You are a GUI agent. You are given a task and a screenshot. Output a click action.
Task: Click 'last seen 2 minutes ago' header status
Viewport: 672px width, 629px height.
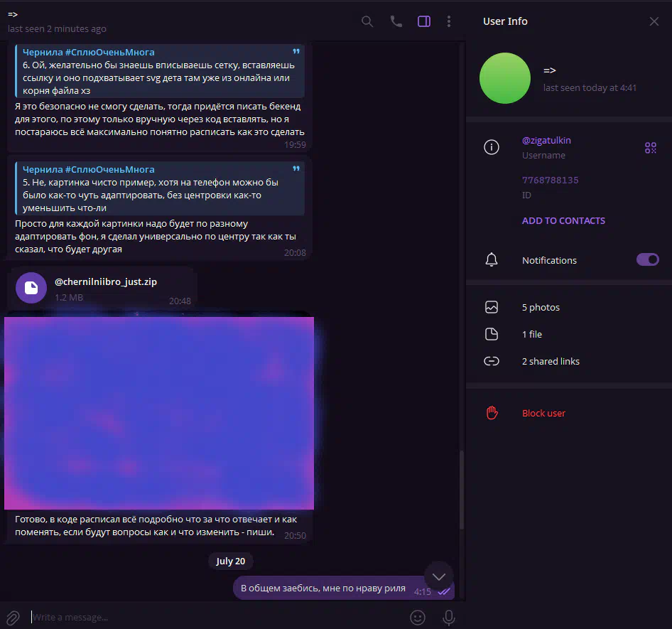click(57, 28)
